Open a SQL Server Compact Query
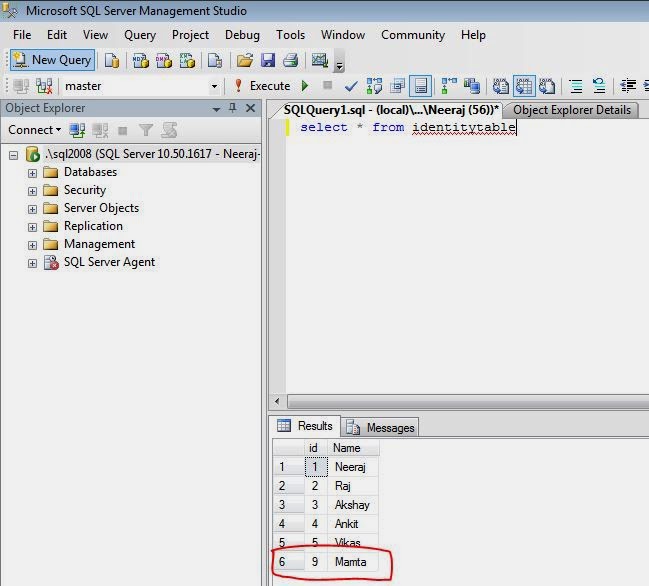 pyautogui.click(x=215, y=60)
